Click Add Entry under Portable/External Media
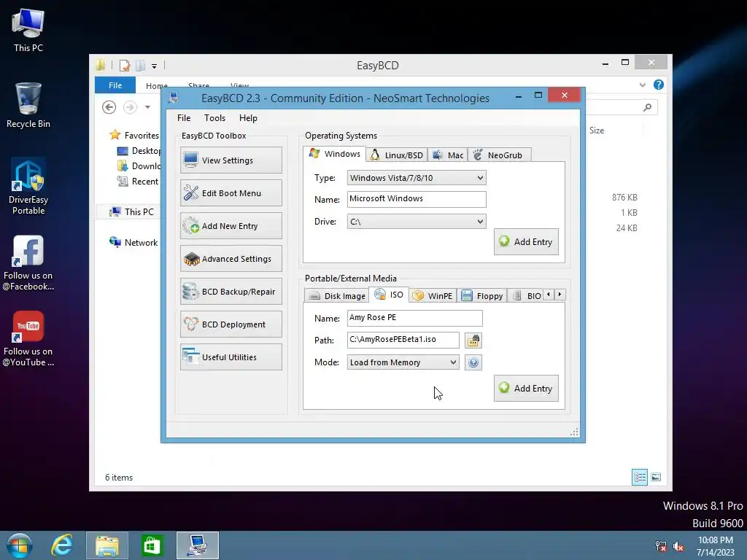747x560 pixels. pyautogui.click(x=526, y=389)
